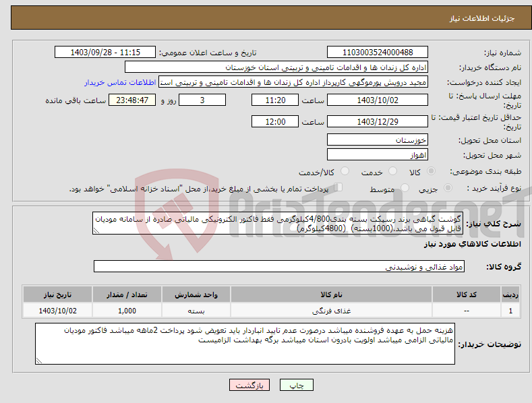
Task: Click the general need description text area
Action: point(278,223)
